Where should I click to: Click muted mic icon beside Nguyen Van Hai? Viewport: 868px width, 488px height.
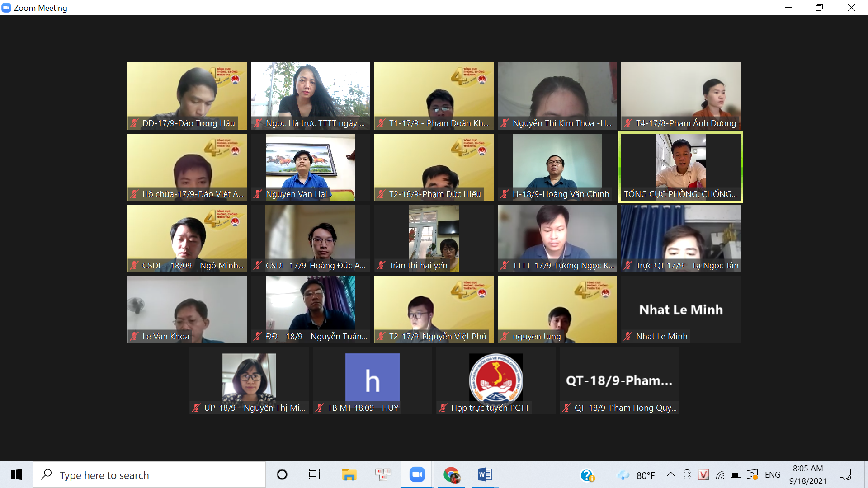tap(258, 194)
